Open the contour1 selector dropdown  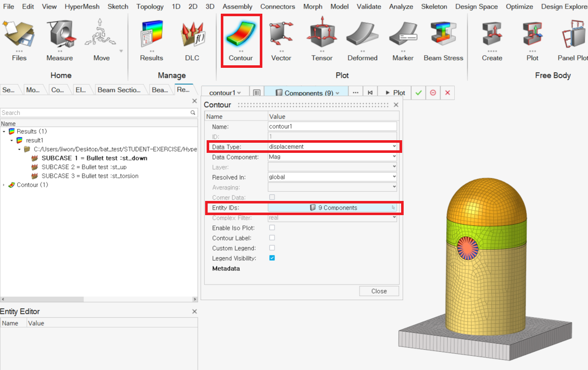pyautogui.click(x=225, y=93)
